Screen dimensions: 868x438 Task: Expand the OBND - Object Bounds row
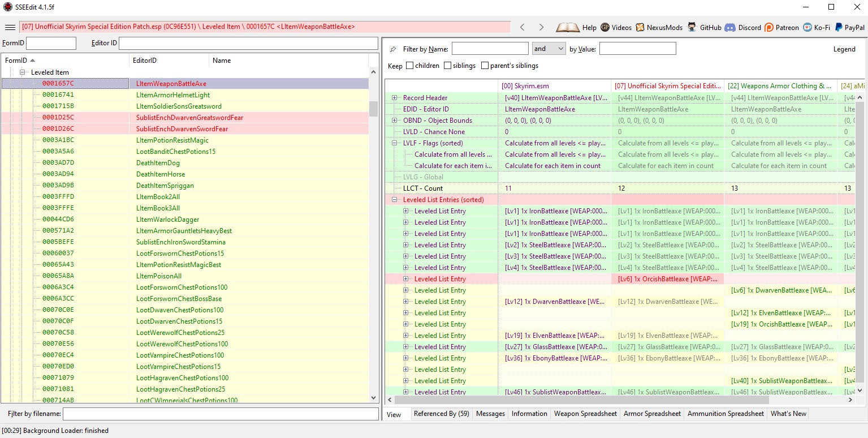395,121
